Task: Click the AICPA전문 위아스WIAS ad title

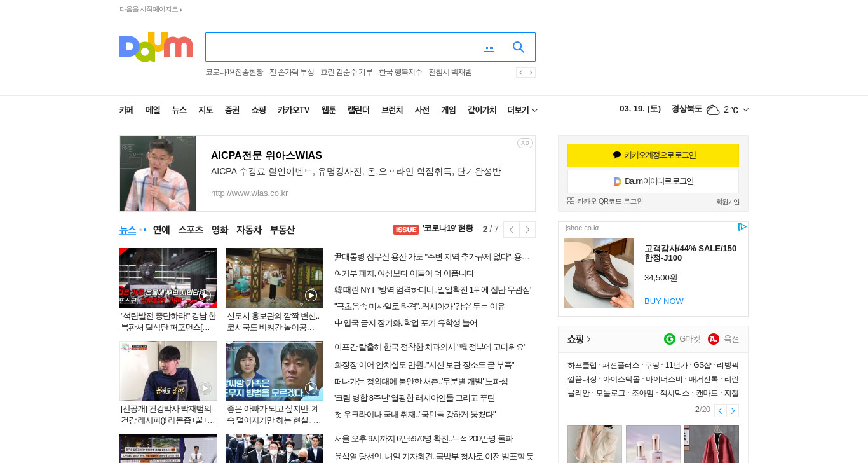Action: tap(266, 155)
